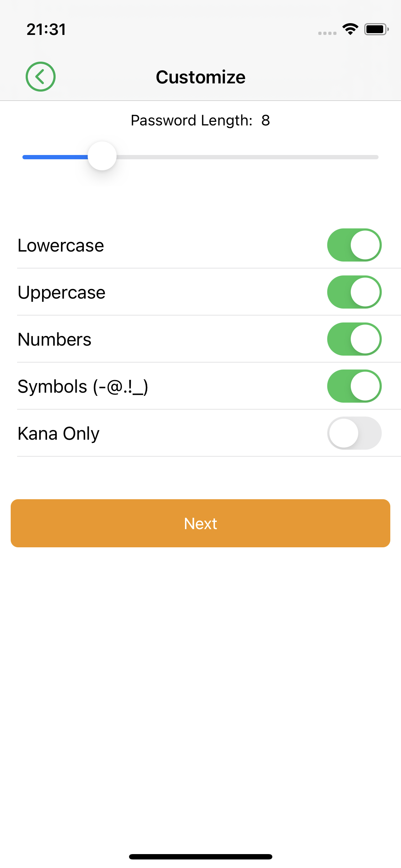Image resolution: width=401 pixels, height=868 pixels.
Task: Disable the Lowercase toggle
Action: coord(354,245)
